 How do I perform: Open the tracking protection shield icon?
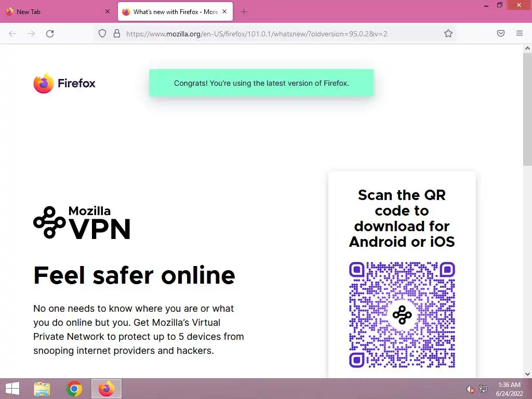point(102,33)
